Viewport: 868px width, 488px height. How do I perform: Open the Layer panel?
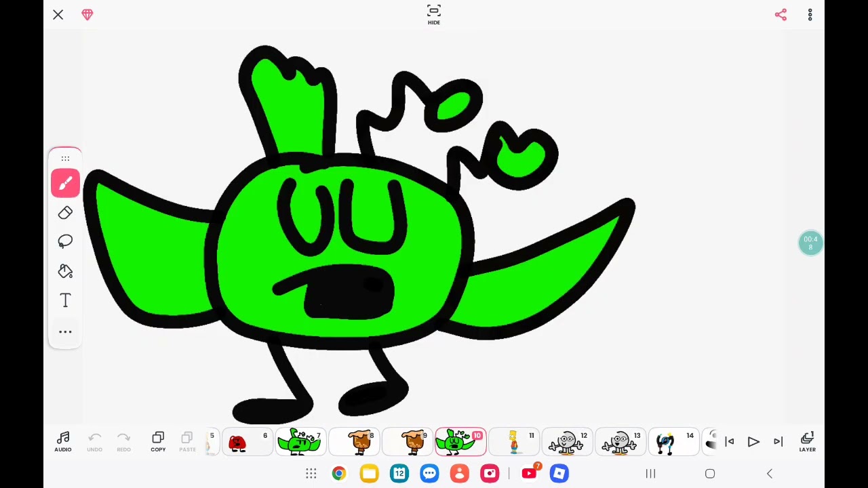[x=807, y=442]
